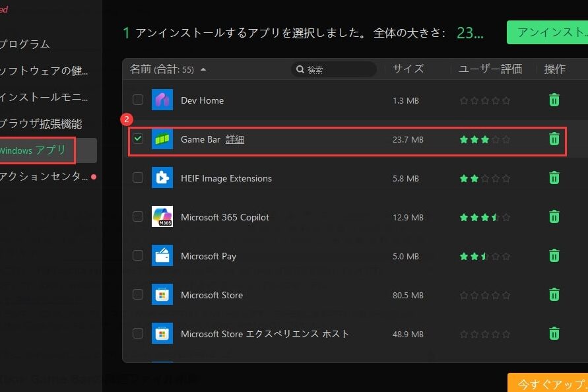588x392 pixels.
Task: Click the Microsoft Store empty star rating
Action: click(x=485, y=295)
